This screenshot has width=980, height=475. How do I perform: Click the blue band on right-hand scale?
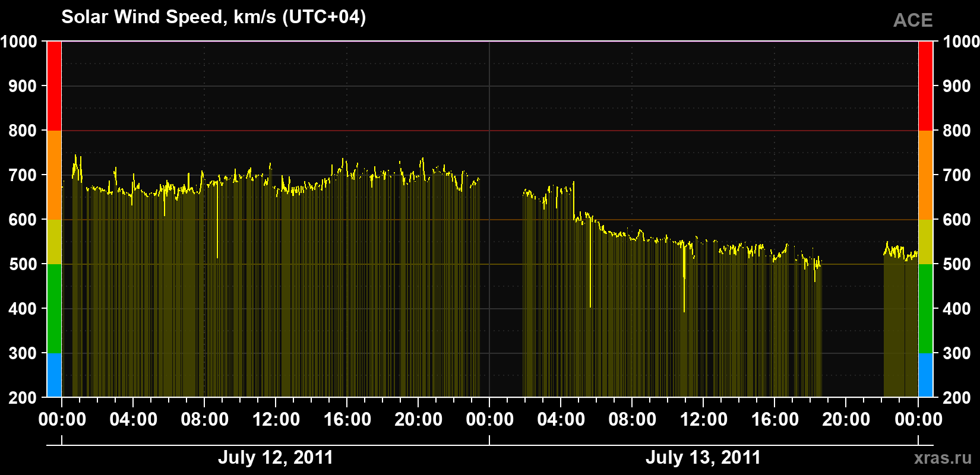click(x=925, y=375)
